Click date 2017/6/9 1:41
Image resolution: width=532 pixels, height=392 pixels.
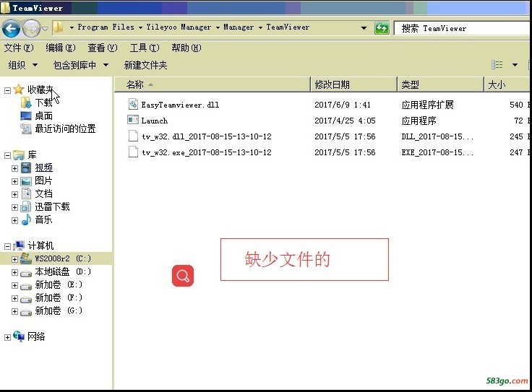point(343,105)
